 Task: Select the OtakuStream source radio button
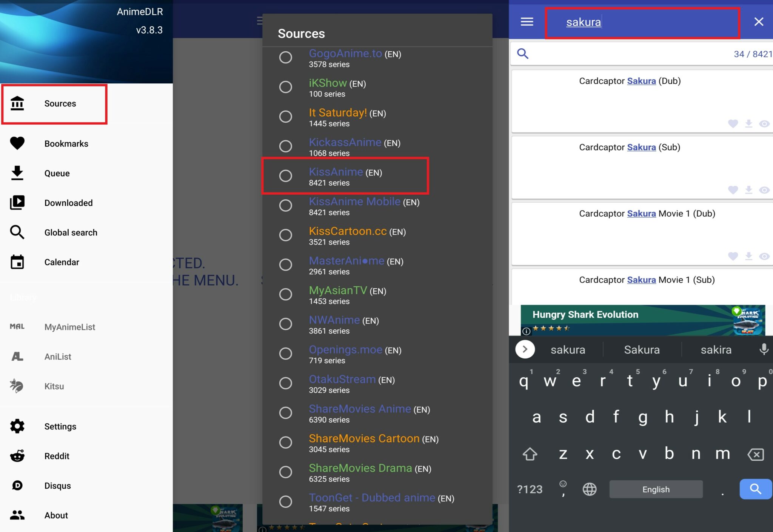pos(286,383)
